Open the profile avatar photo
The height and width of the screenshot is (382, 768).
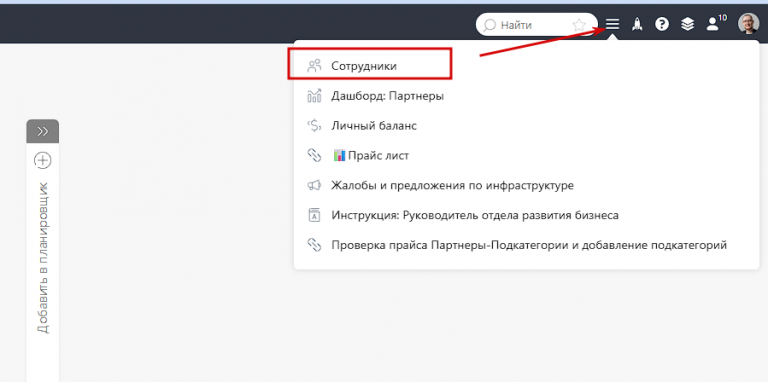pyautogui.click(x=748, y=24)
